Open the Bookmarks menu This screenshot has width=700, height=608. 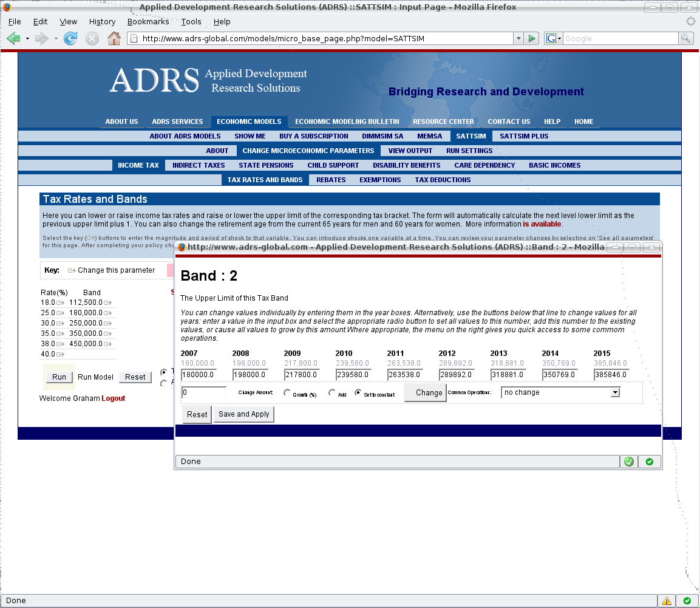pos(148,22)
